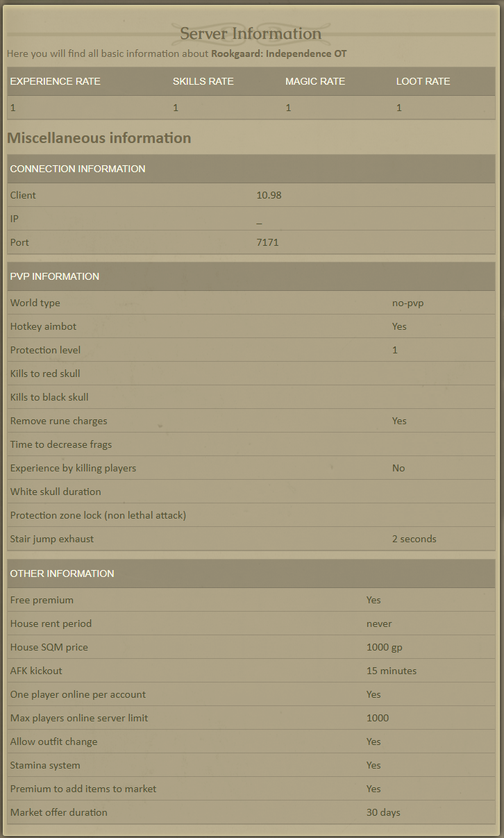The width and height of the screenshot is (504, 838).
Task: Click the OTHER INFORMATION section header
Action: [62, 573]
